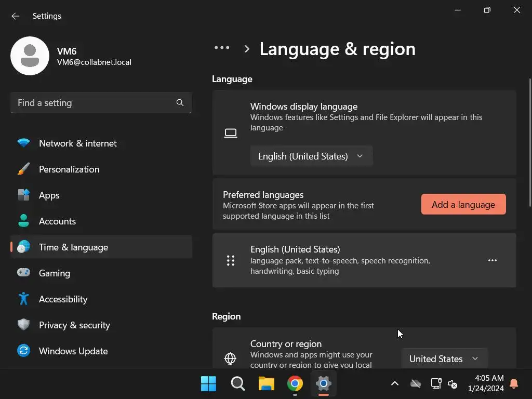Open the Windows Start menu
Image resolution: width=532 pixels, height=399 pixels.
(208, 384)
